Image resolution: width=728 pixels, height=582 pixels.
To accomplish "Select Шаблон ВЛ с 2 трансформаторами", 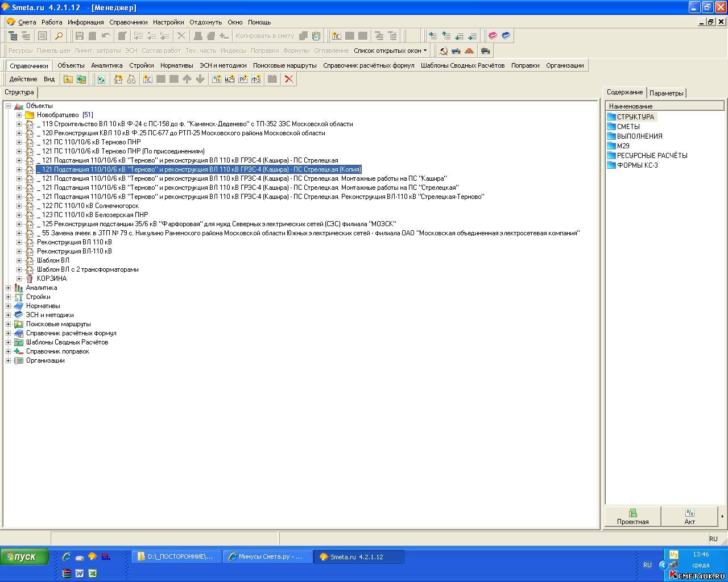I will pyautogui.click(x=88, y=269).
